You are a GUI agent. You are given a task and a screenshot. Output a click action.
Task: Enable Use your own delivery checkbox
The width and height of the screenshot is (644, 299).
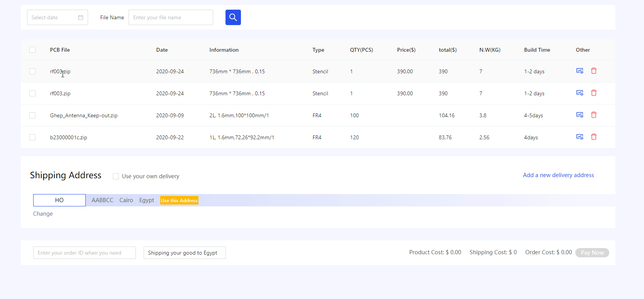click(x=116, y=176)
